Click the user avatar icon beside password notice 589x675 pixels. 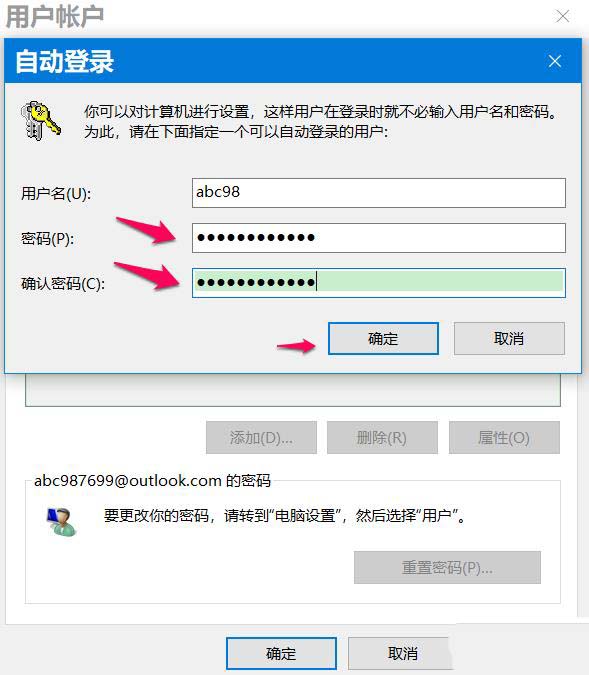click(x=62, y=521)
